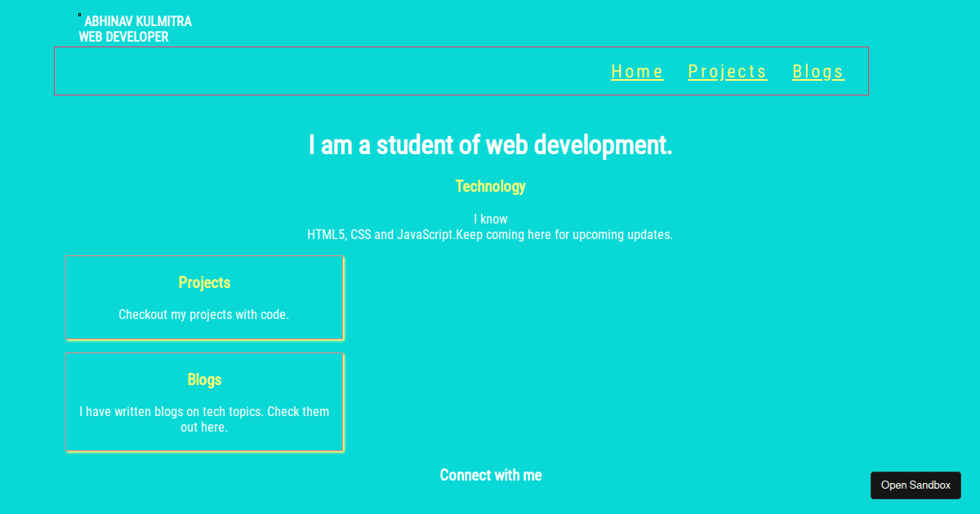980x514 pixels.
Task: Click the WEB DEVELOPER subtitle text
Action: (123, 37)
